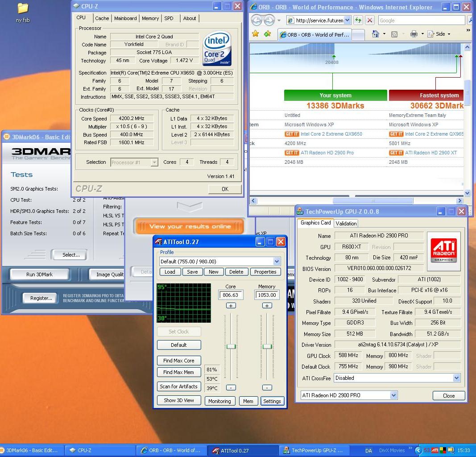
Task: Select the ORB World of Performance browser tab
Action: 315,35
